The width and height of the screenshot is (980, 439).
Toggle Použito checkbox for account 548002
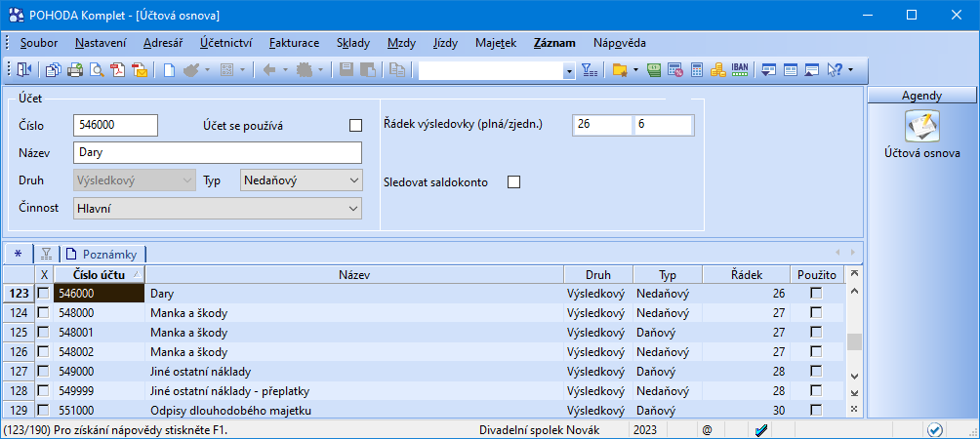tap(816, 351)
